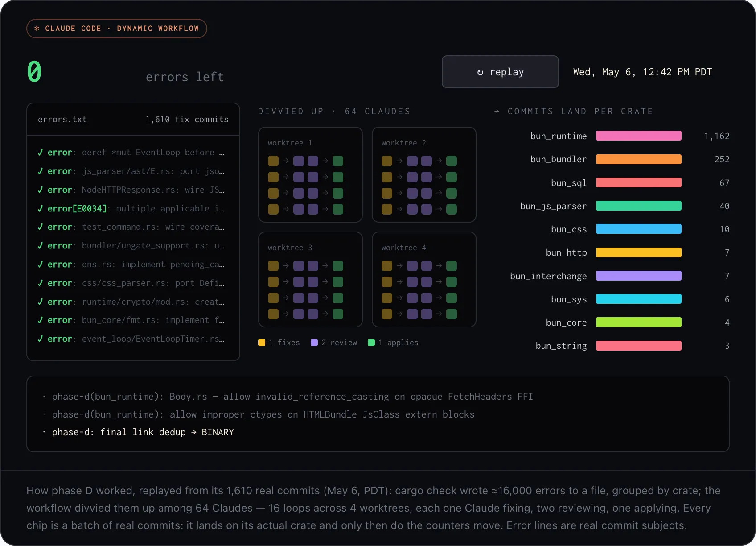
Task: Click the checkmark beside error[E0034]
Action: (41, 209)
